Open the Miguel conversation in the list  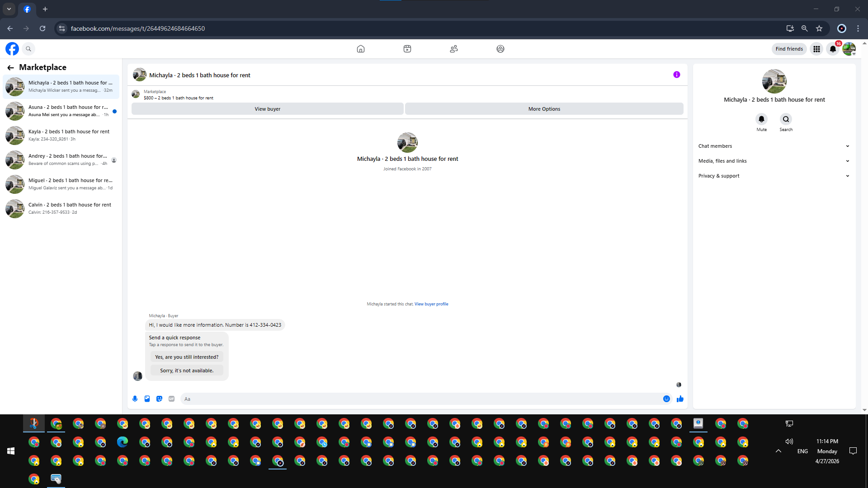pos(61,184)
